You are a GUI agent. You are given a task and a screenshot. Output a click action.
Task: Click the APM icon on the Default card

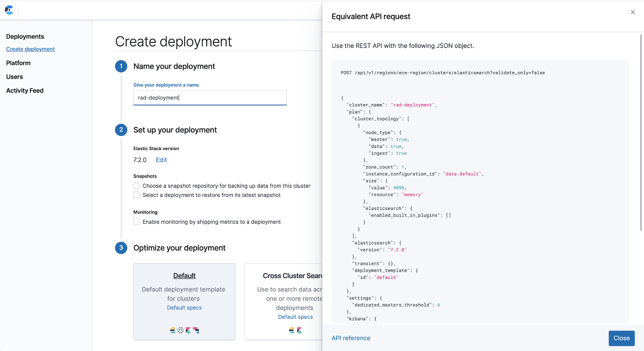coord(196,330)
